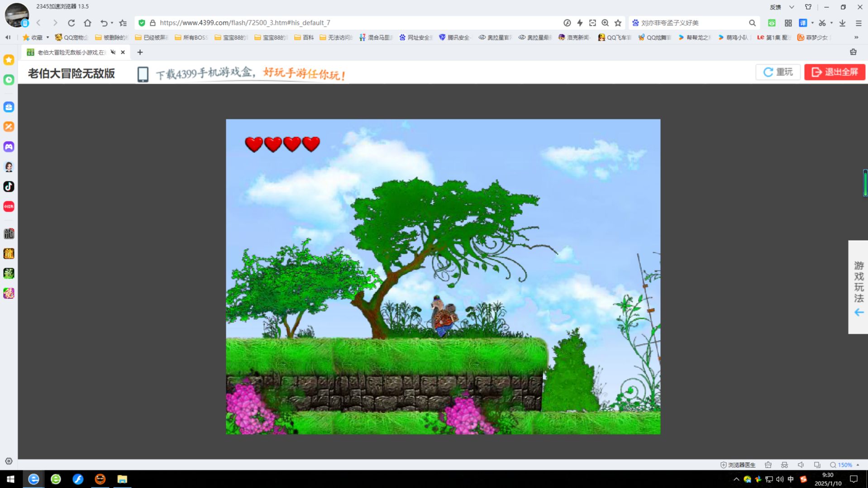868x488 pixels.
Task: Click the compass mode icon in address bar
Action: tap(567, 23)
